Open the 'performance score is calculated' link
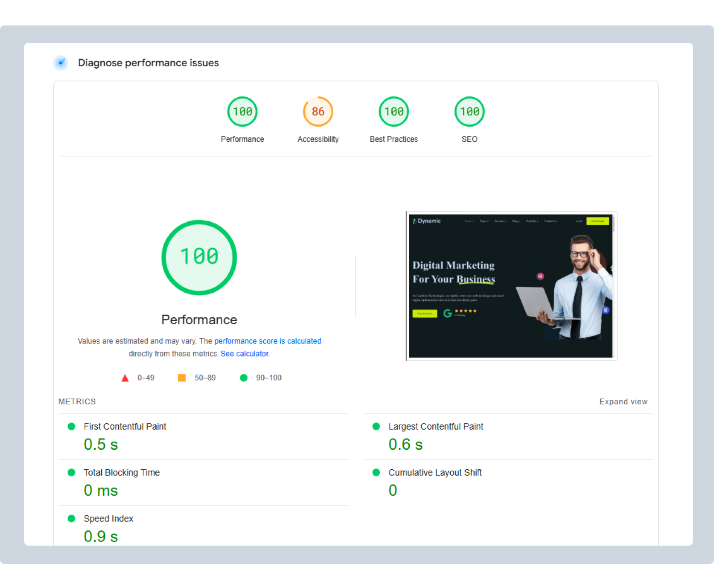 (x=267, y=341)
